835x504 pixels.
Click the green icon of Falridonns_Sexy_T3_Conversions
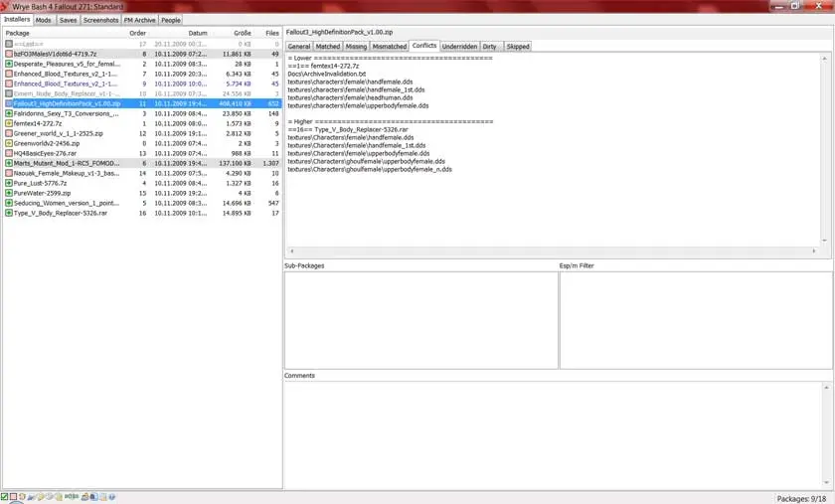coord(9,113)
